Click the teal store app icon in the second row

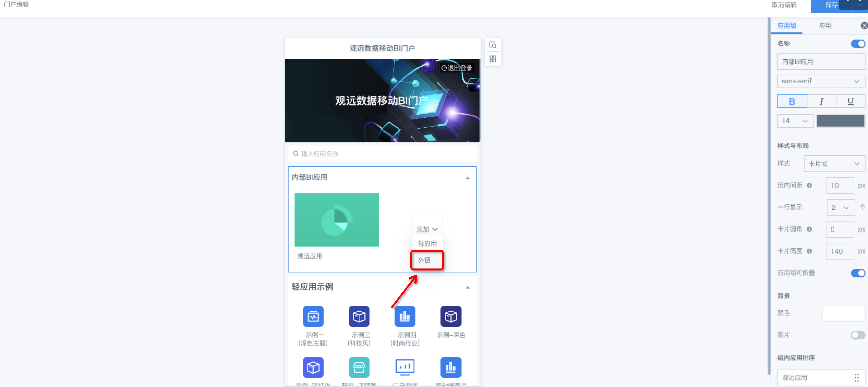359,367
